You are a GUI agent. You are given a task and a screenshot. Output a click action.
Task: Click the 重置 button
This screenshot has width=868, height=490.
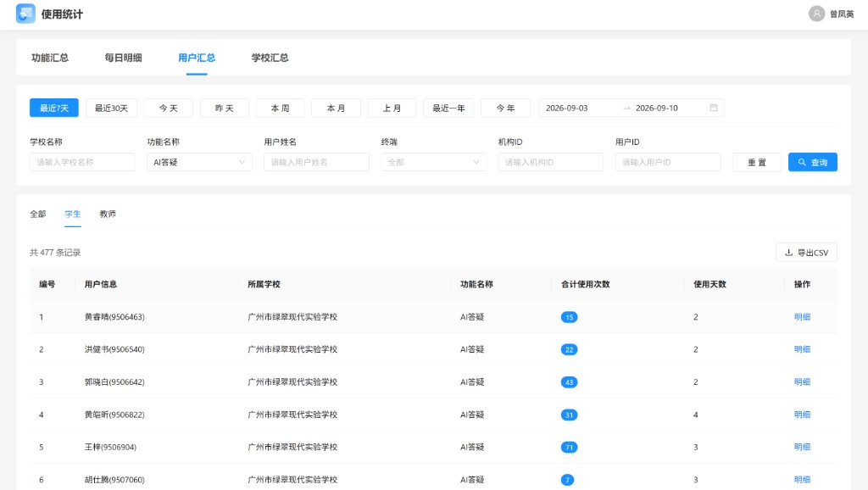click(x=757, y=162)
